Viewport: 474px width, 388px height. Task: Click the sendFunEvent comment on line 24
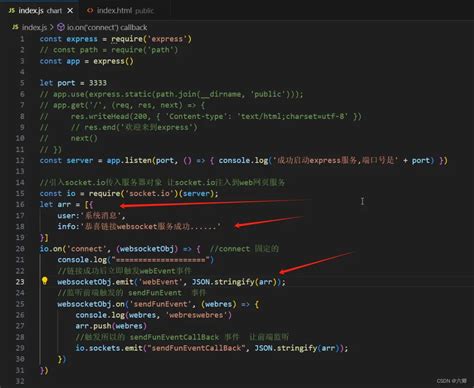(x=132, y=293)
